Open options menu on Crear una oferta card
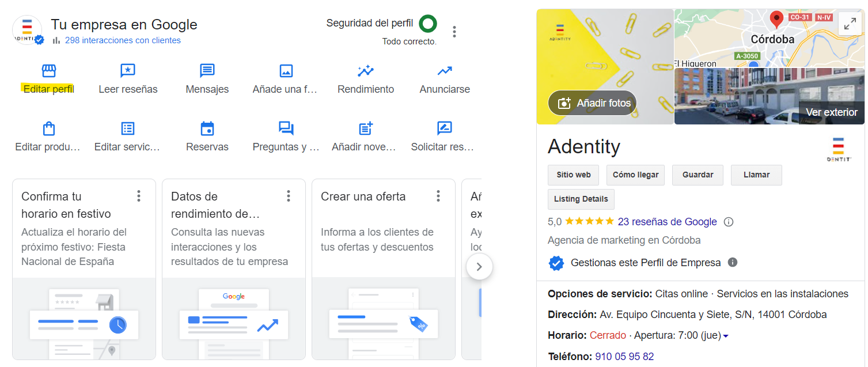Image resolution: width=868 pixels, height=367 pixels. [438, 196]
